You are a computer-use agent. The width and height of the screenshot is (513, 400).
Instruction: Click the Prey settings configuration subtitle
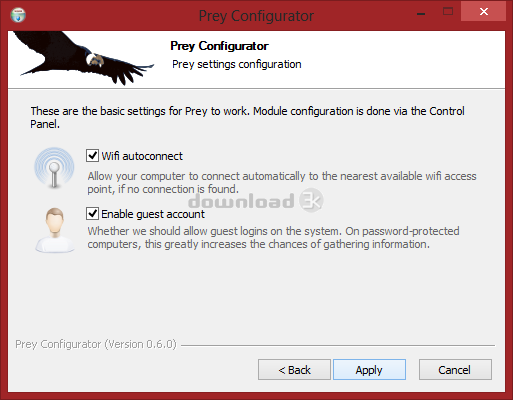click(x=237, y=64)
